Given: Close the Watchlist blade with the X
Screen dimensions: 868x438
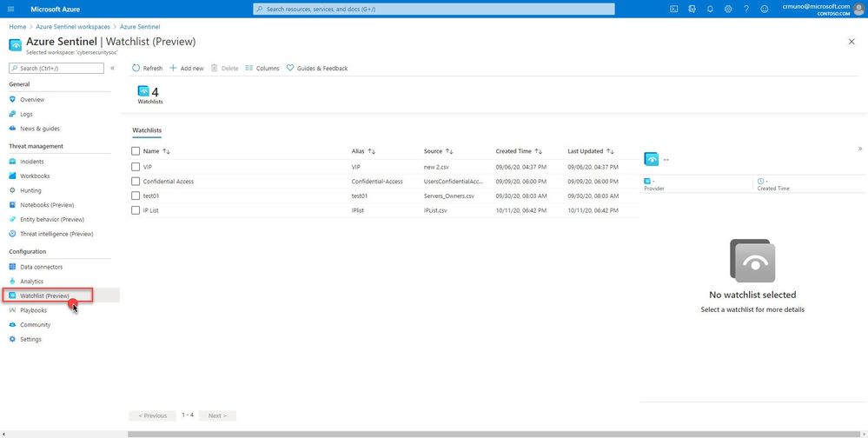Looking at the screenshot, I should 851,42.
